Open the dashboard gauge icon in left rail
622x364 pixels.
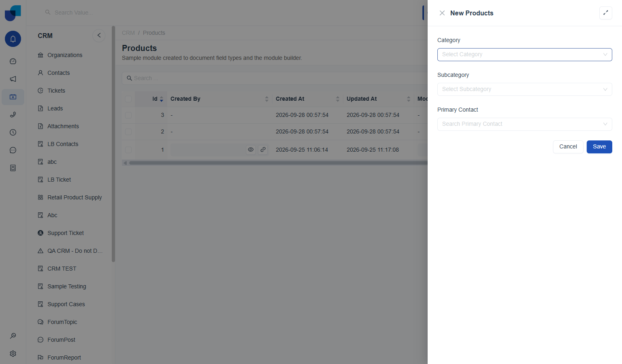click(13, 61)
